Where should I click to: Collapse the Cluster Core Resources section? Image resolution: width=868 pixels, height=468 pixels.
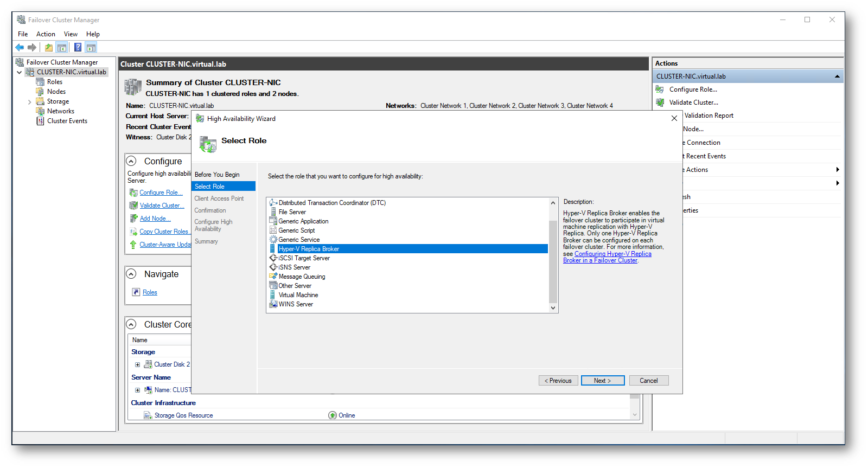tap(131, 324)
